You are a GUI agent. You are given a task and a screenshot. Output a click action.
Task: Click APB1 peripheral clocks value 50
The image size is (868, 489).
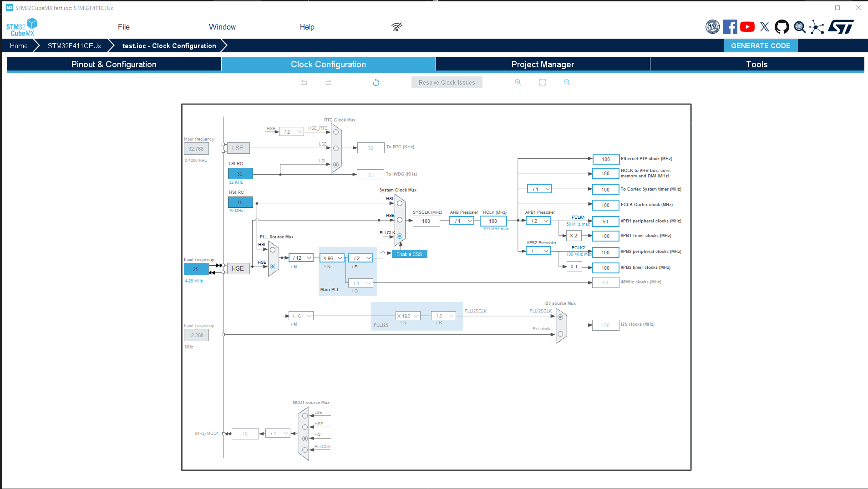606,222
